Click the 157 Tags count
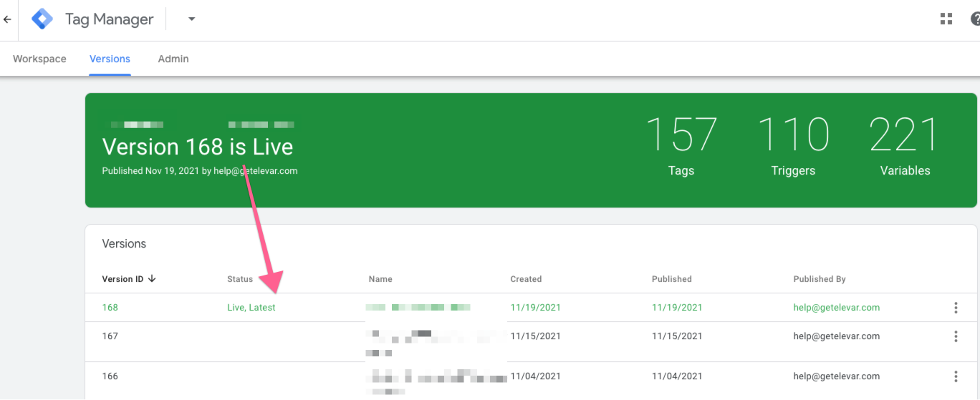This screenshot has width=980, height=400. [x=681, y=146]
